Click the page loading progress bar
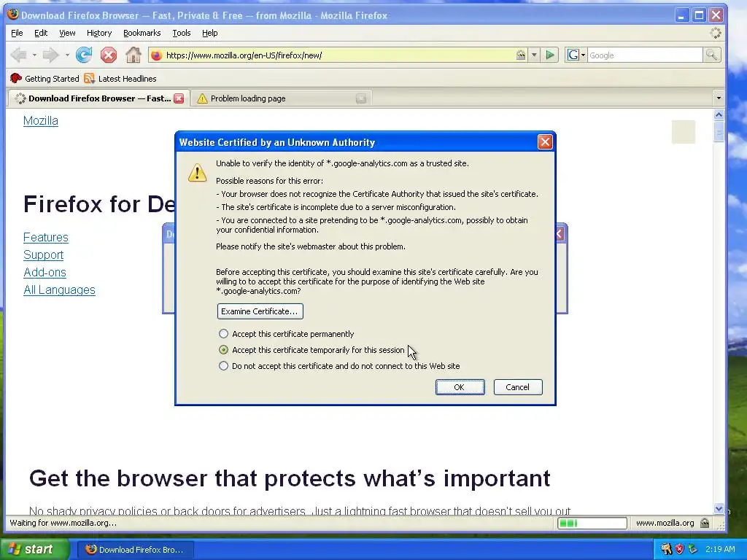The image size is (747, 560). [592, 524]
